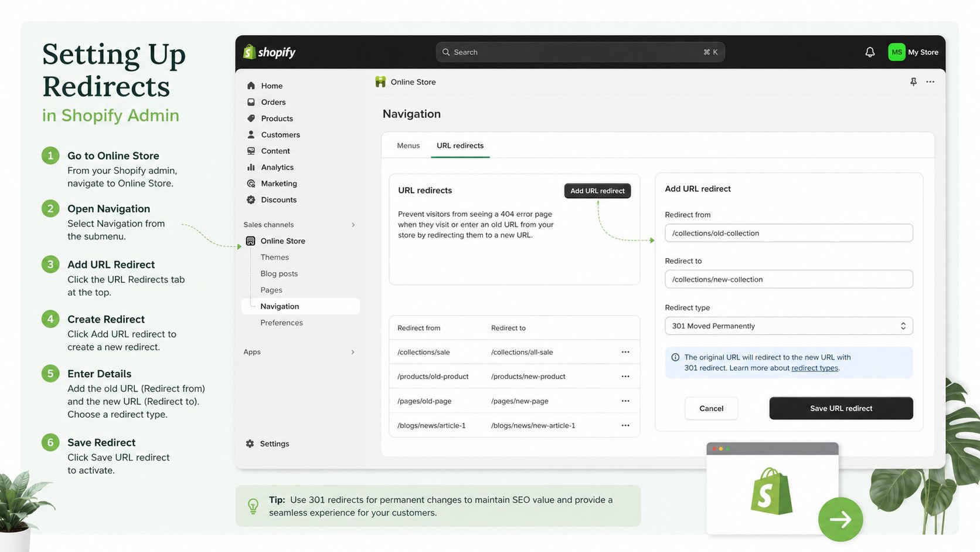
Task: Open Themes in the sidebar
Action: click(275, 258)
